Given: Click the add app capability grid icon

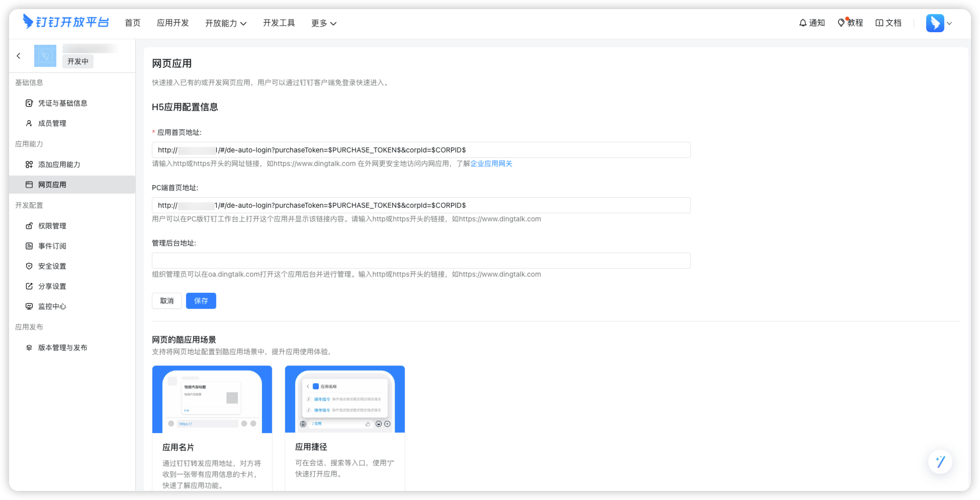Looking at the screenshot, I should pos(29,164).
